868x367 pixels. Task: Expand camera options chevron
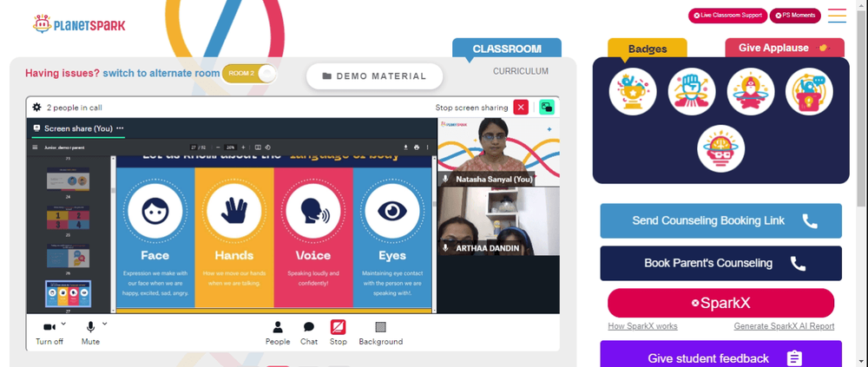[x=63, y=324]
